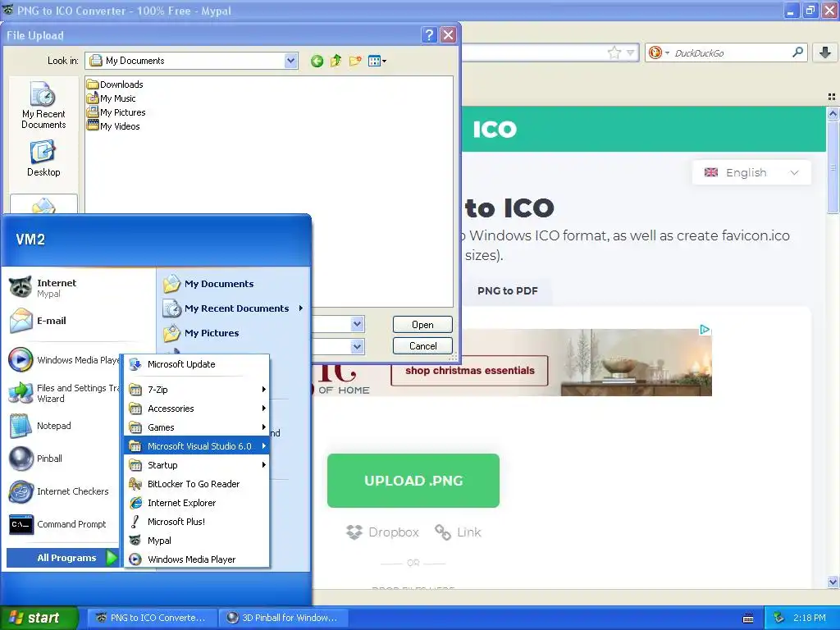Click the File Upload help question mark
Viewport: 840px width, 630px height.
pos(428,35)
